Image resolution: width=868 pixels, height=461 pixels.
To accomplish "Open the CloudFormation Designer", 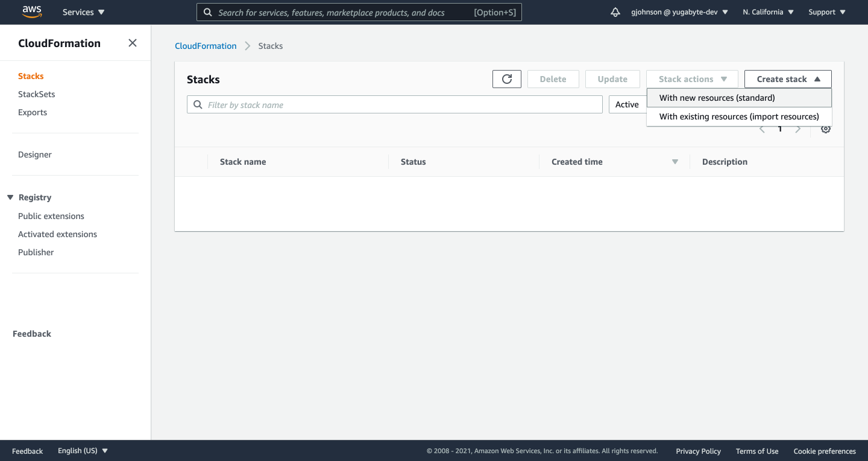I will (x=34, y=154).
